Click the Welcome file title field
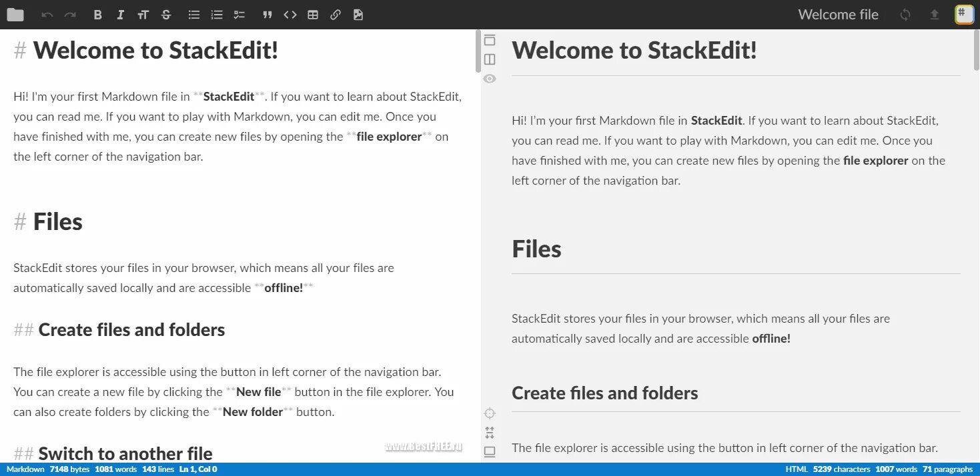980x476 pixels. pyautogui.click(x=838, y=15)
